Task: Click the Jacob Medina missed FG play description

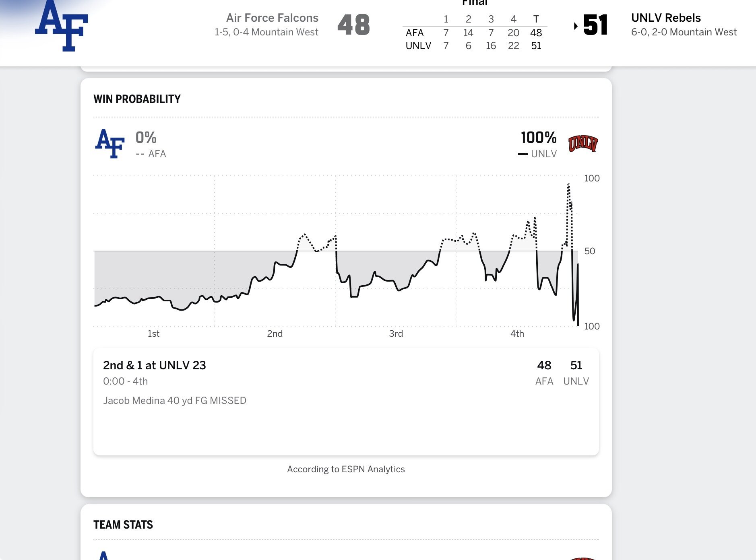Action: pos(175,401)
